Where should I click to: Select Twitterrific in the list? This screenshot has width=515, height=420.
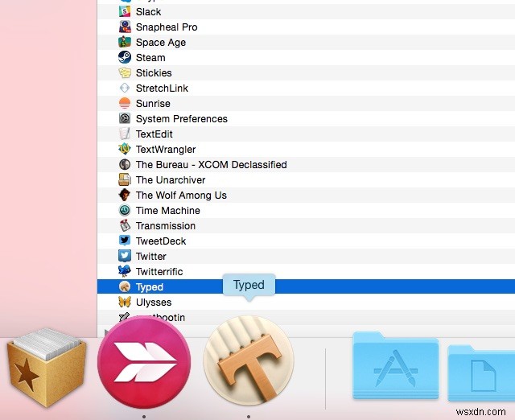click(159, 272)
